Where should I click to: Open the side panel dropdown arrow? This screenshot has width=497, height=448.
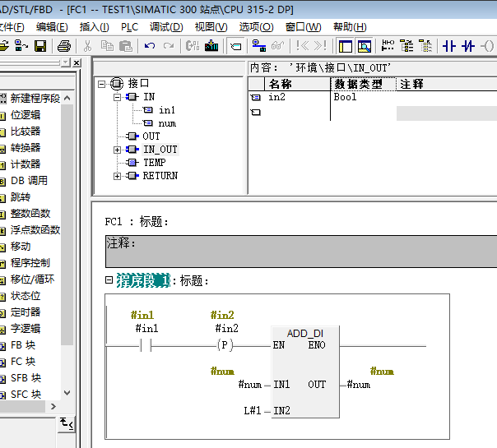pos(66,62)
